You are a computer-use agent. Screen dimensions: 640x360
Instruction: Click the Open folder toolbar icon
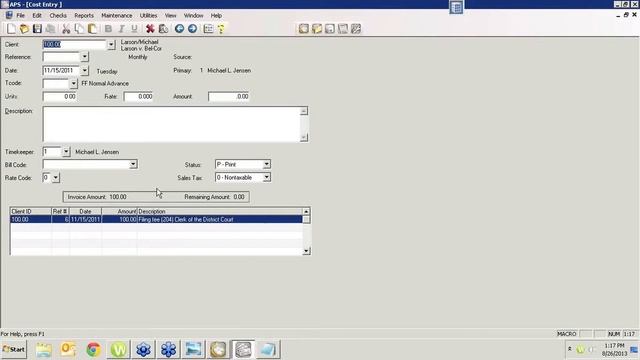[24, 29]
